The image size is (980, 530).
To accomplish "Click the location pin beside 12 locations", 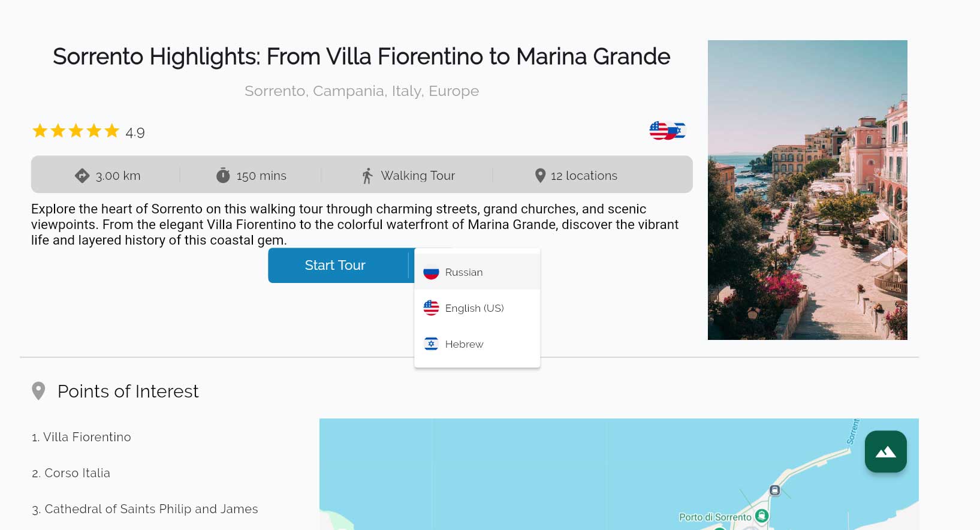I will click(540, 175).
